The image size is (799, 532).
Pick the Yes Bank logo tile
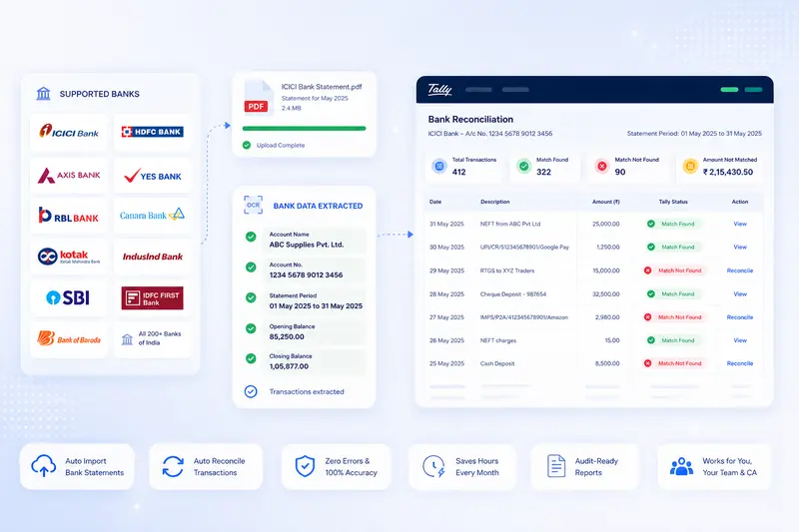pyautogui.click(x=153, y=176)
